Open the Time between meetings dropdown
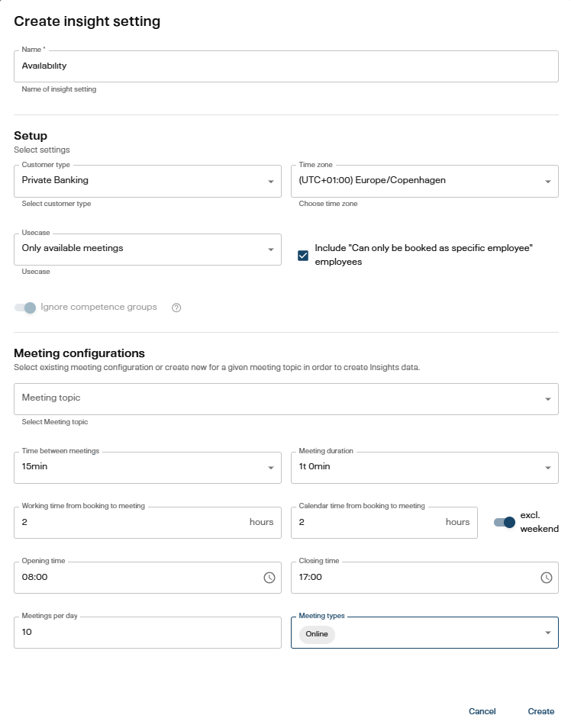 273,467
